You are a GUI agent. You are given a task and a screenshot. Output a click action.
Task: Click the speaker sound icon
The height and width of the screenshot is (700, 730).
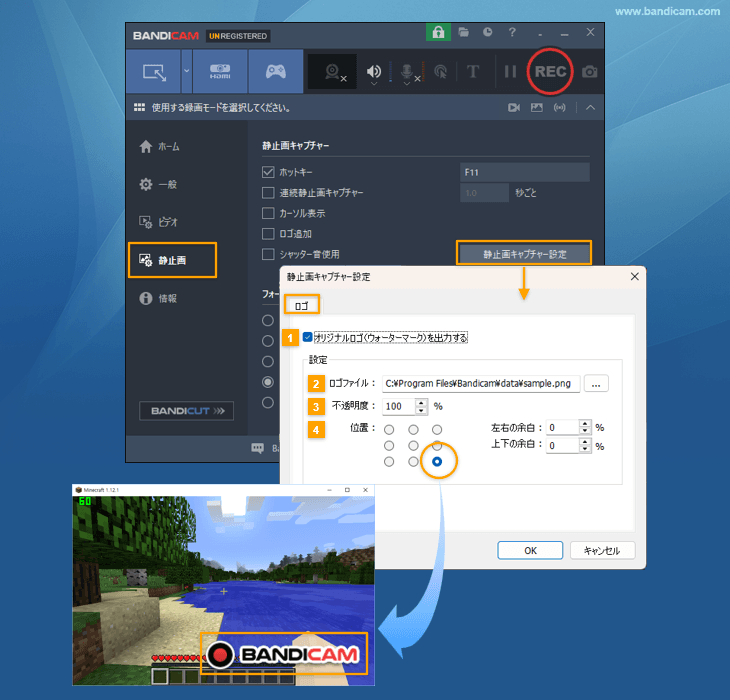pos(373,71)
